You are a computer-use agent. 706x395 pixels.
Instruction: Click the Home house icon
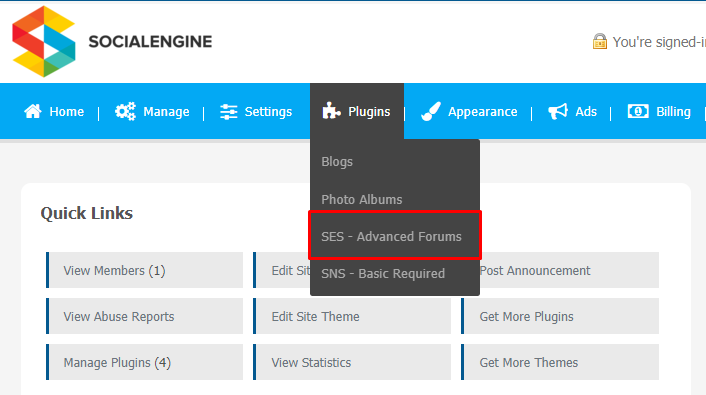(33, 111)
